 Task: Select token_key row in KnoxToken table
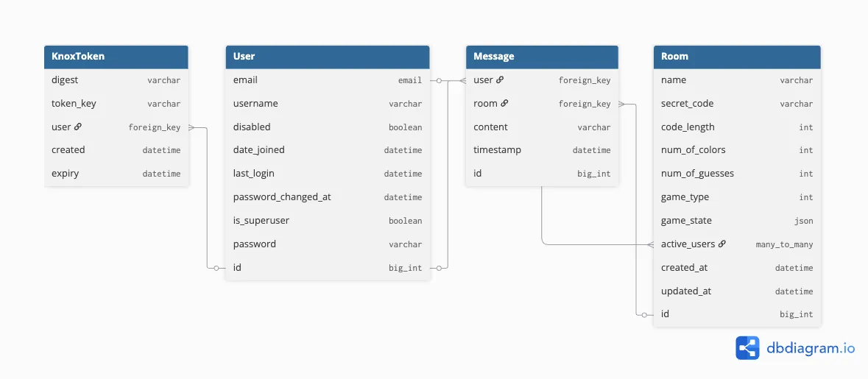click(x=116, y=104)
